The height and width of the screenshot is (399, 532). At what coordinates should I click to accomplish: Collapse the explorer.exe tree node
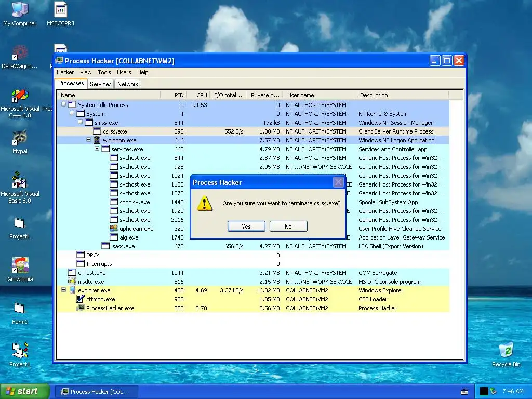63,290
